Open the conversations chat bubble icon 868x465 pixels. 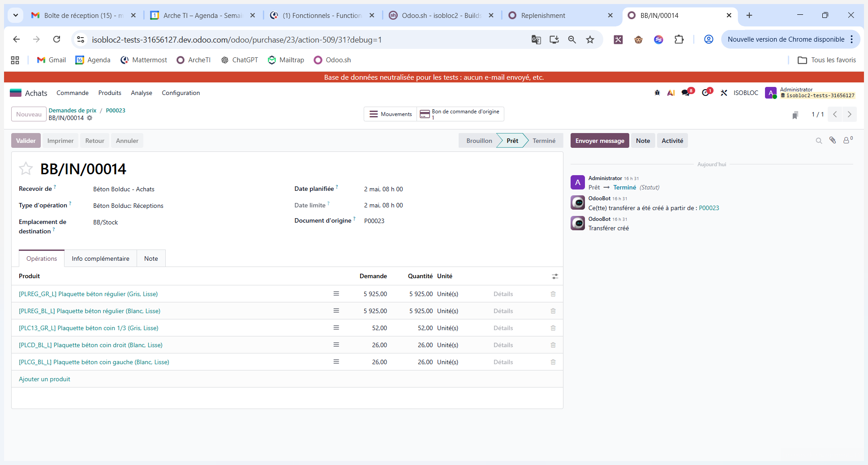point(686,93)
